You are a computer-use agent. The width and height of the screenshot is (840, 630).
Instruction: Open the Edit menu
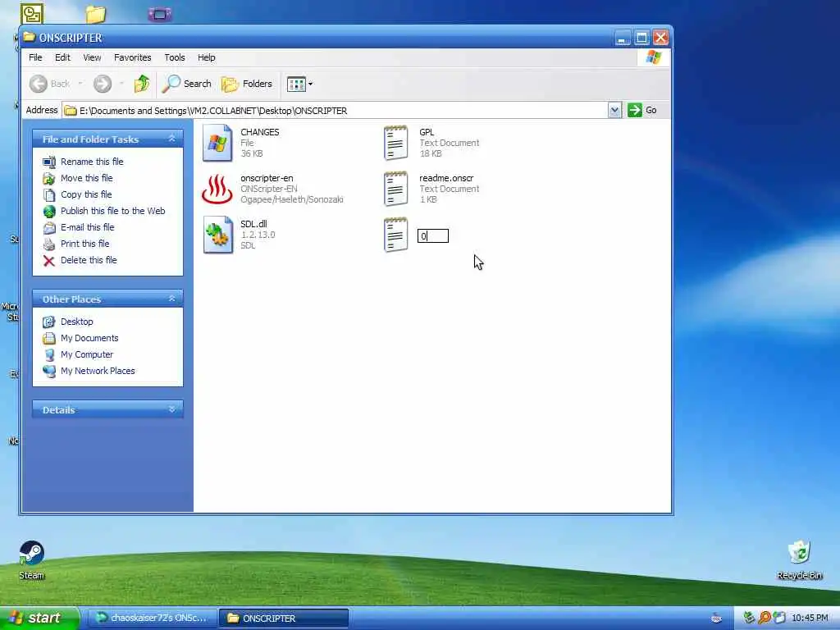[x=62, y=57]
